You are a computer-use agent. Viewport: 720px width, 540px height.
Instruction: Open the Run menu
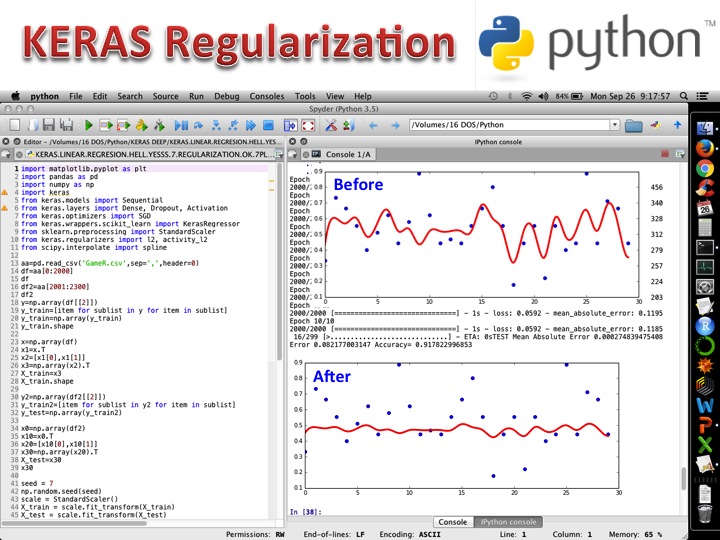tap(196, 96)
